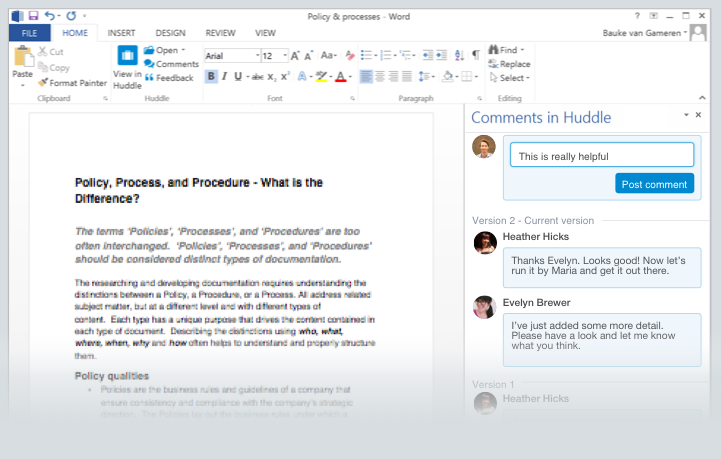721x459 pixels.
Task: Click View in Huddle button
Action: [127, 68]
